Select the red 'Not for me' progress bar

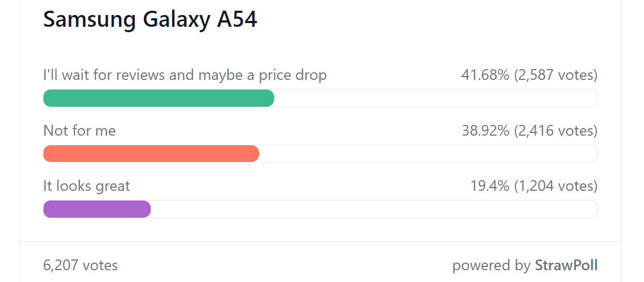[x=151, y=153]
